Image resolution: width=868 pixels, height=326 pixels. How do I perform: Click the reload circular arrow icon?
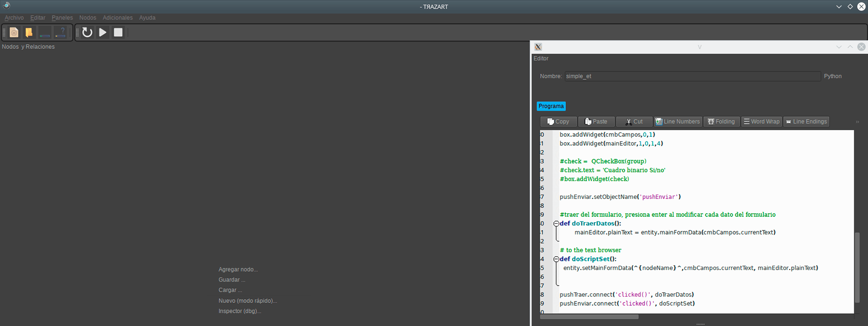(87, 33)
